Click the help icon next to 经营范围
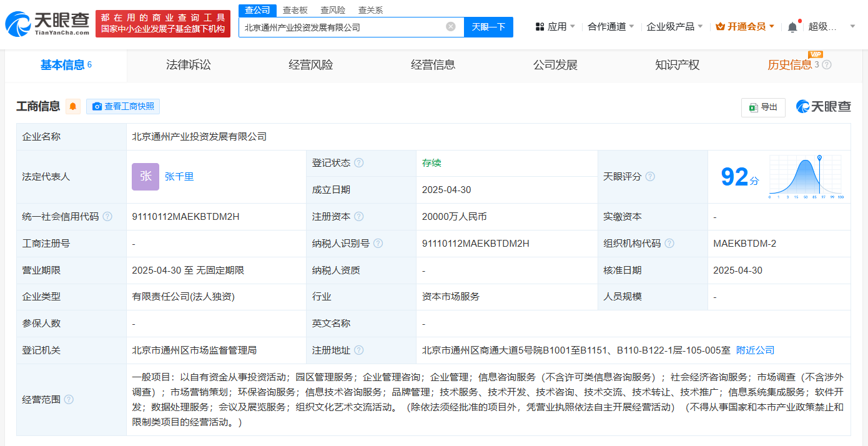This screenshot has width=868, height=446. point(69,400)
